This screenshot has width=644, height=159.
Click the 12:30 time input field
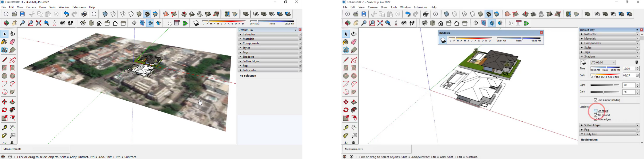point(629,69)
